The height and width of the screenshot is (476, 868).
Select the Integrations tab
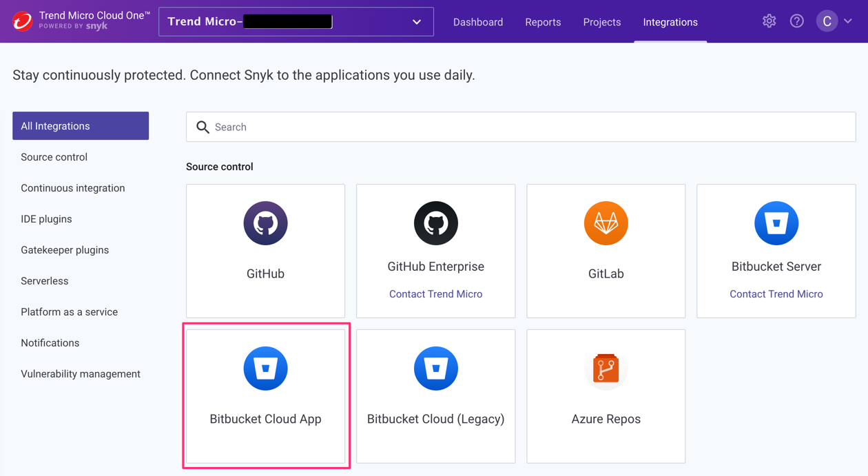(670, 22)
